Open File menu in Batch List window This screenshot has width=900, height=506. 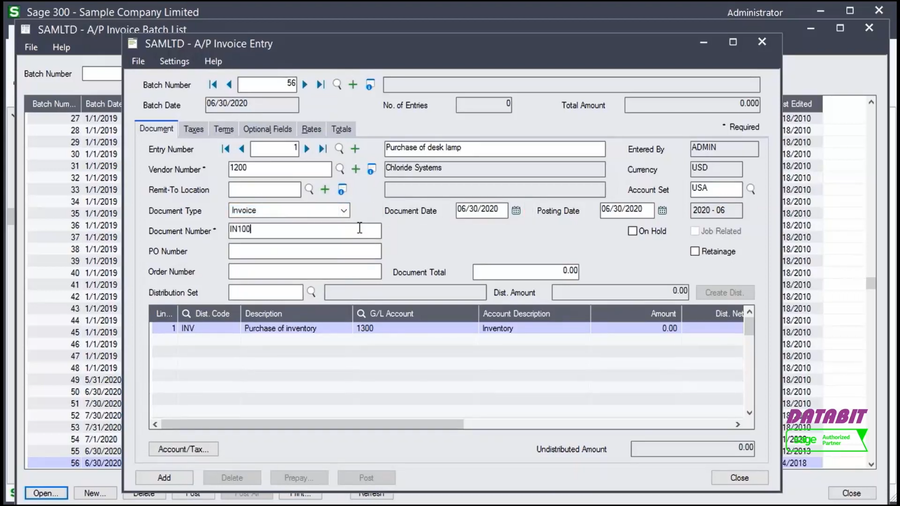click(x=31, y=47)
